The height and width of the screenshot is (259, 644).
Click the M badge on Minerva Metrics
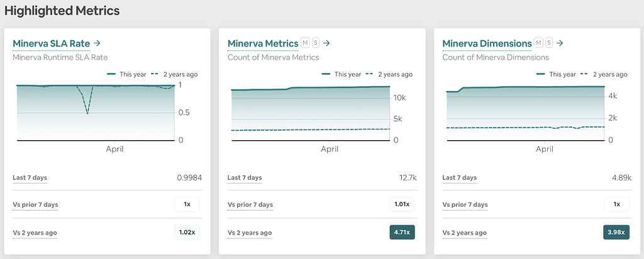pyautogui.click(x=305, y=42)
